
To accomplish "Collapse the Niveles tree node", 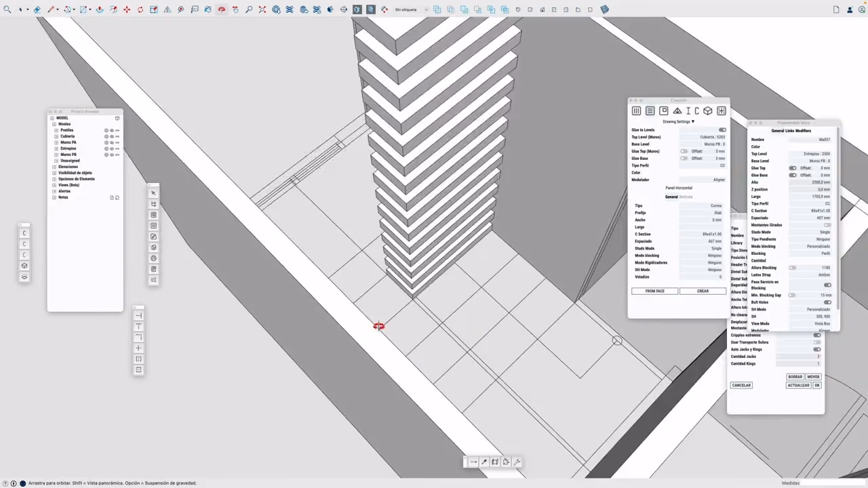I will tap(53, 124).
